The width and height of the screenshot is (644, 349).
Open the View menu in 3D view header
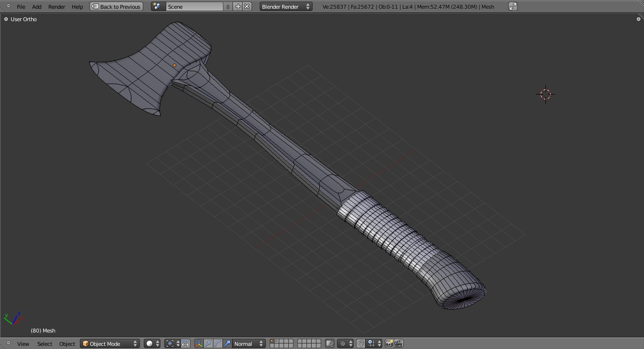[23, 344]
